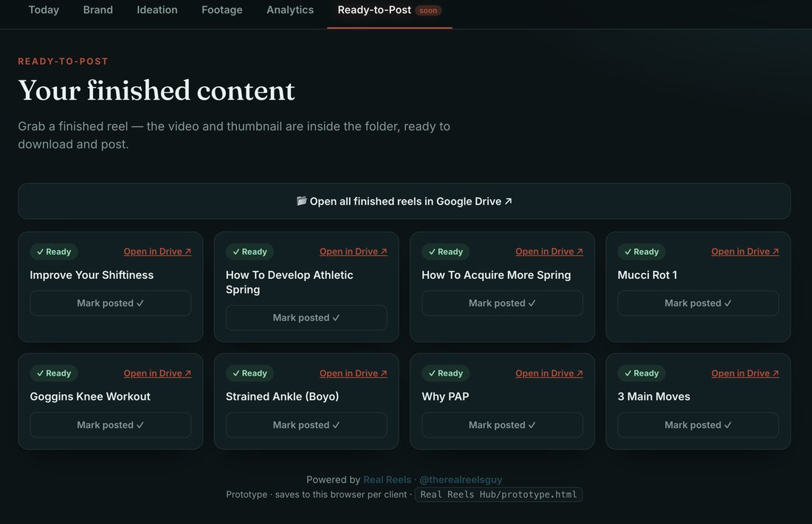Open the @therealreelsguy footer link
This screenshot has width=812, height=524.
(461, 480)
